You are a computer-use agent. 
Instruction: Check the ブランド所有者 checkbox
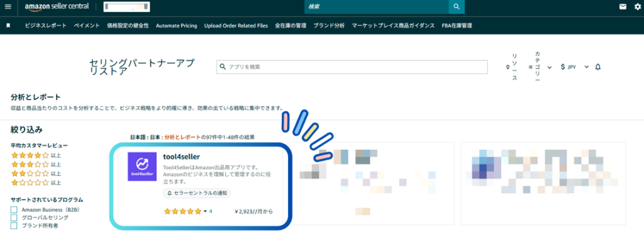14,225
